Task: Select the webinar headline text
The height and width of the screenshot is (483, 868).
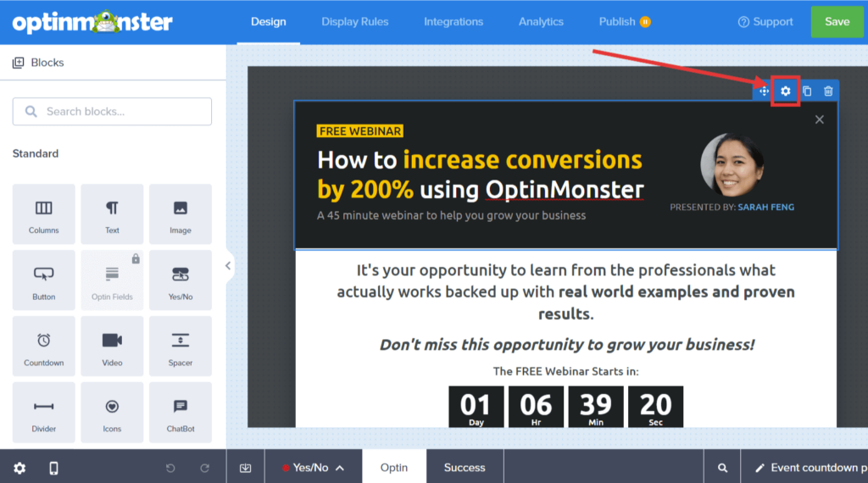Action: pyautogui.click(x=481, y=175)
